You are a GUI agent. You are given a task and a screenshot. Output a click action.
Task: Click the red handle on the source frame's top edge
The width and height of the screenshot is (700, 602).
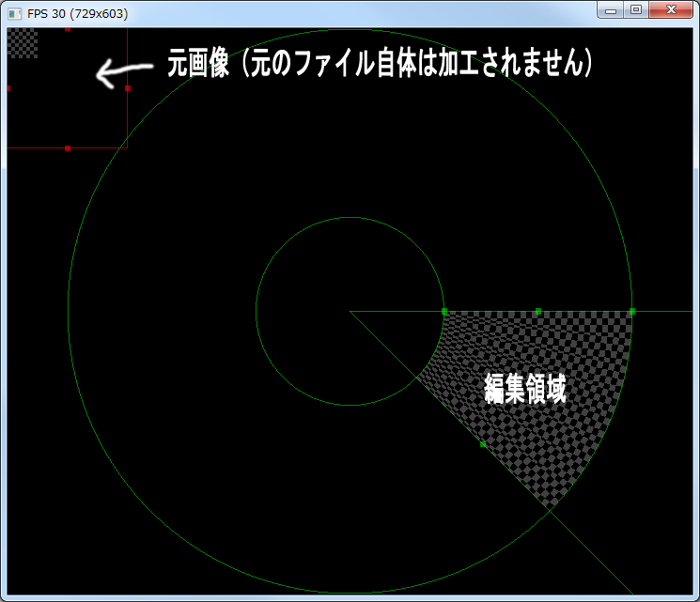point(68,29)
